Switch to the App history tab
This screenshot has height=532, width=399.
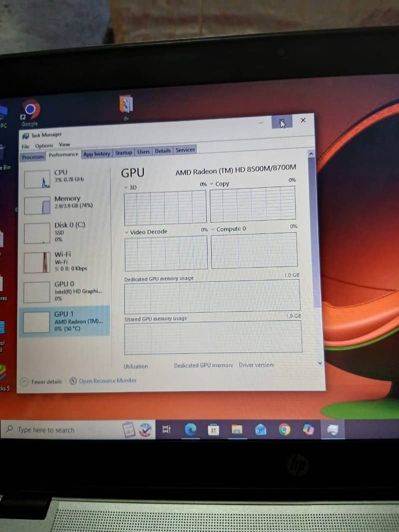tap(97, 154)
